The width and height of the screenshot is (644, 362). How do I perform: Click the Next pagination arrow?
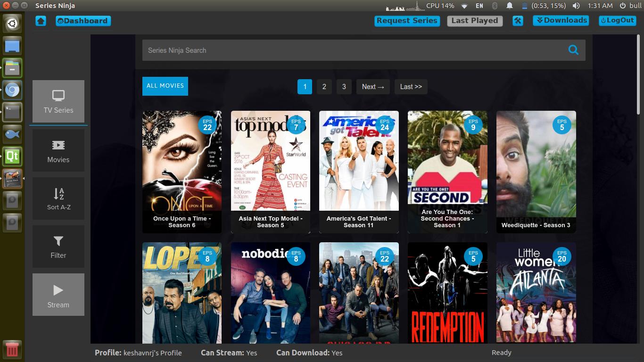pos(372,87)
